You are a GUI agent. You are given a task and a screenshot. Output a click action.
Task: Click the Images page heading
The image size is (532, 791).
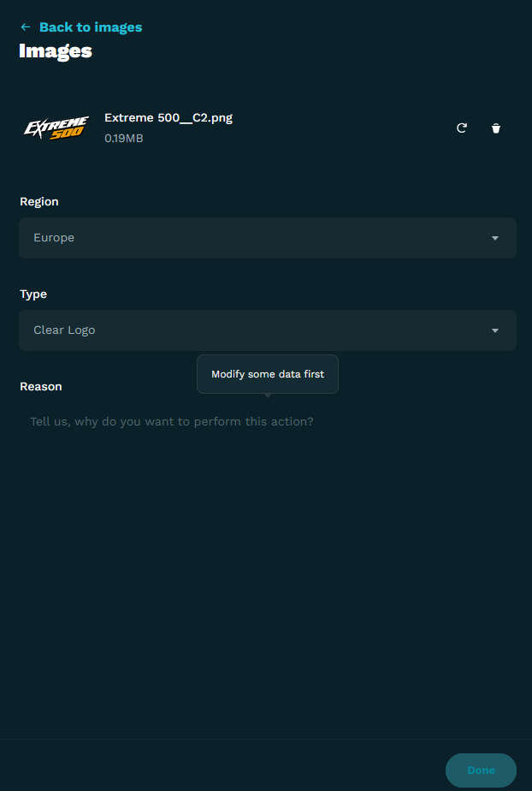(56, 51)
